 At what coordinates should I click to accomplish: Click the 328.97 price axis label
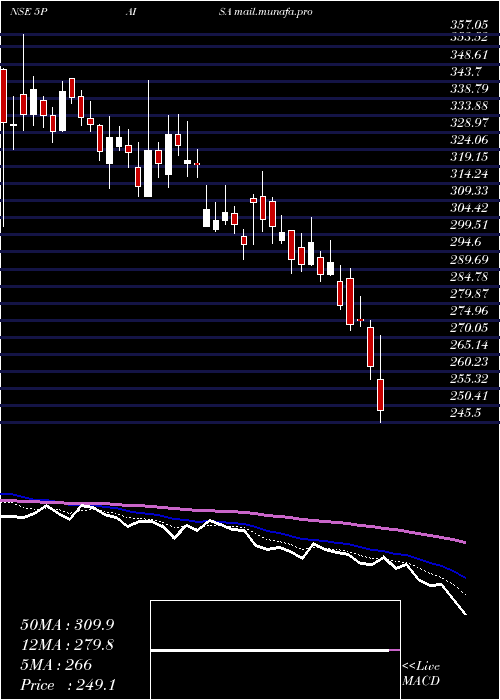click(x=468, y=123)
